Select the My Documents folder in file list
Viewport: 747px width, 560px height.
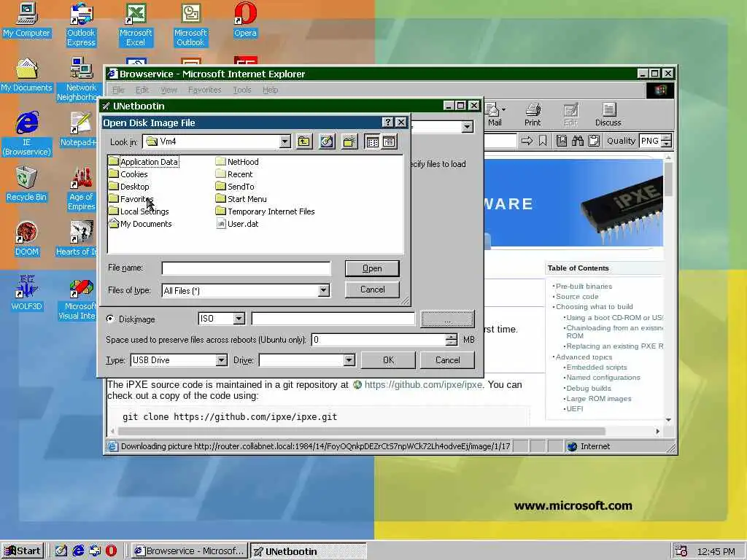click(140, 223)
